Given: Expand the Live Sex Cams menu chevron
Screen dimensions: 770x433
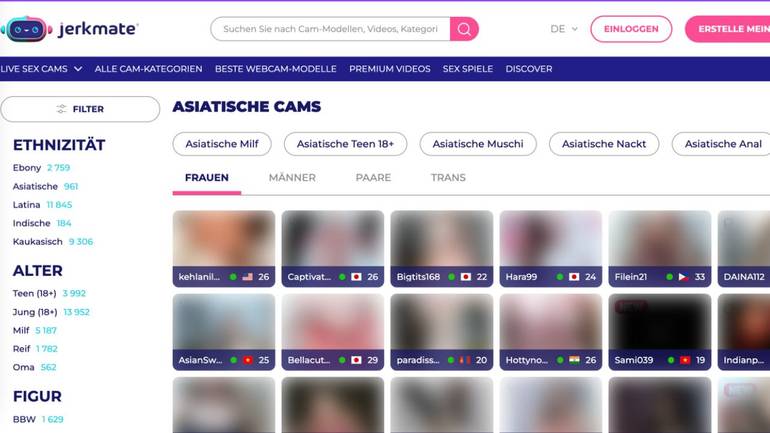Looking at the screenshot, I should pyautogui.click(x=78, y=69).
